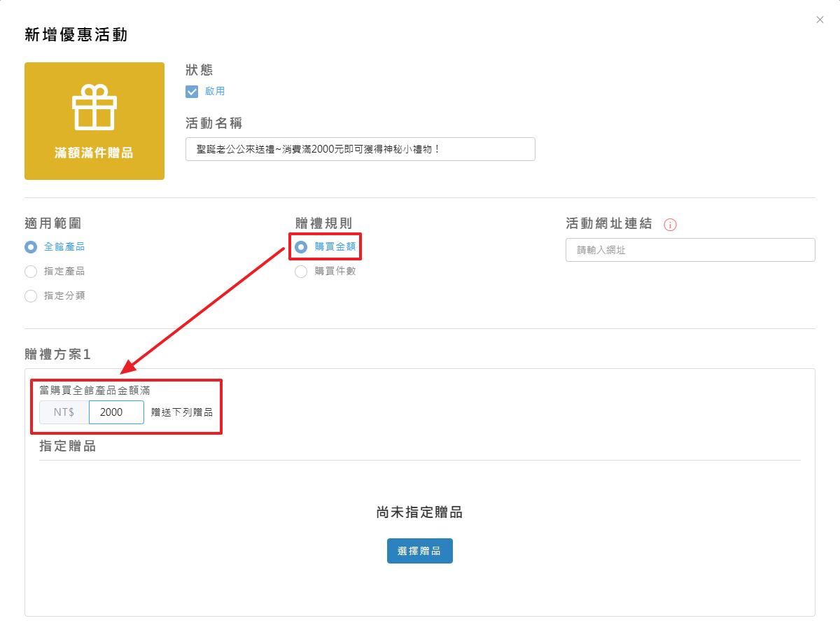
Task: Click the 新增優惠活動 dialog title
Action: pyautogui.click(x=76, y=35)
